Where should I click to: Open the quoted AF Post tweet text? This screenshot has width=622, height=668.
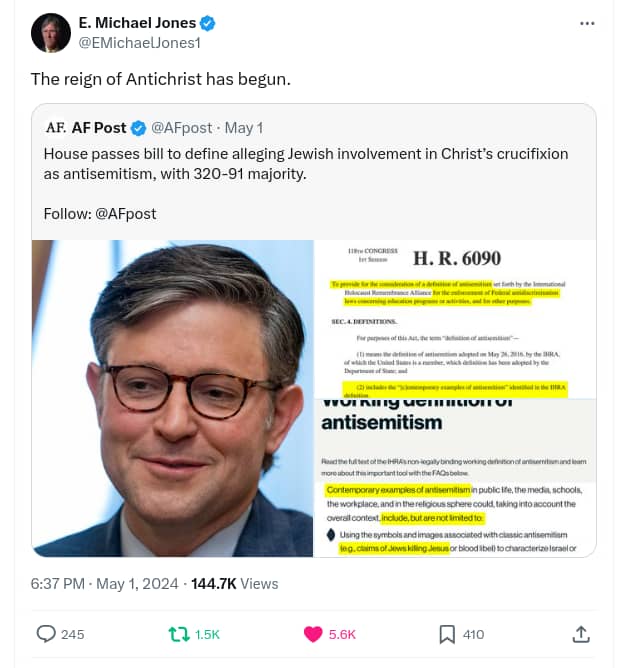click(x=306, y=164)
